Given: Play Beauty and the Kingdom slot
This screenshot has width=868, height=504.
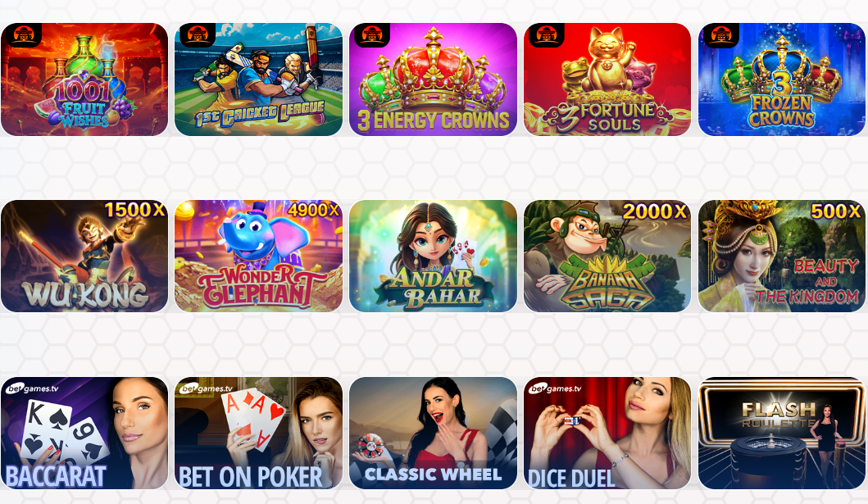Looking at the screenshot, I should pos(782,257).
